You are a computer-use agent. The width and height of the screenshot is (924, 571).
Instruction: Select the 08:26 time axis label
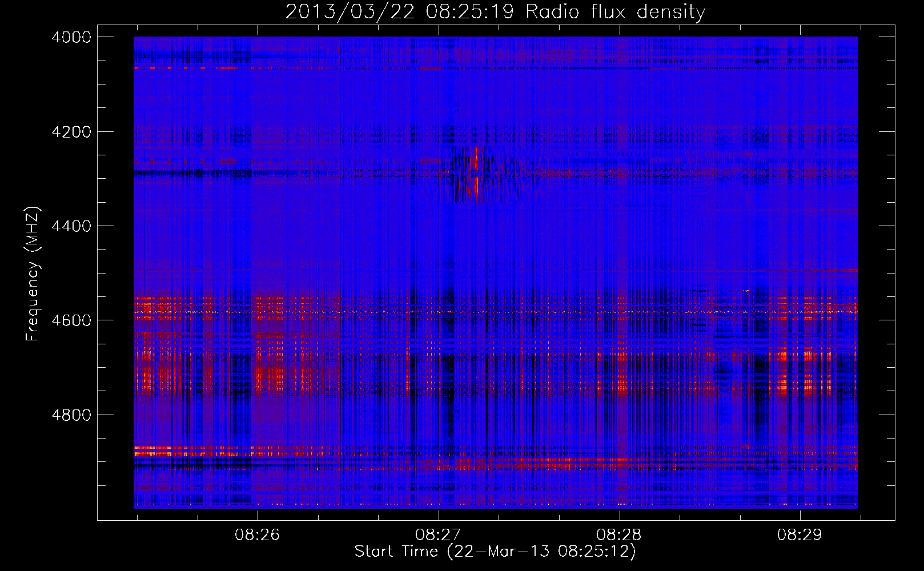(x=258, y=535)
